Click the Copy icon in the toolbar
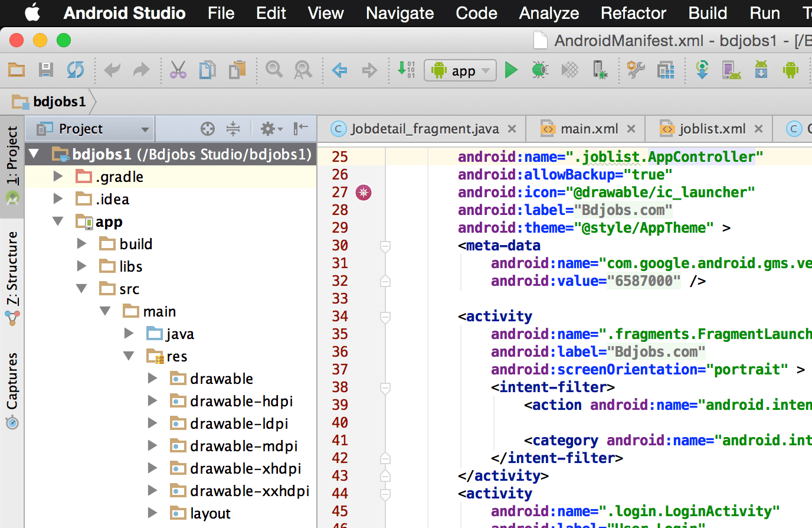Viewport: 812px width, 528px height. pyautogui.click(x=207, y=70)
